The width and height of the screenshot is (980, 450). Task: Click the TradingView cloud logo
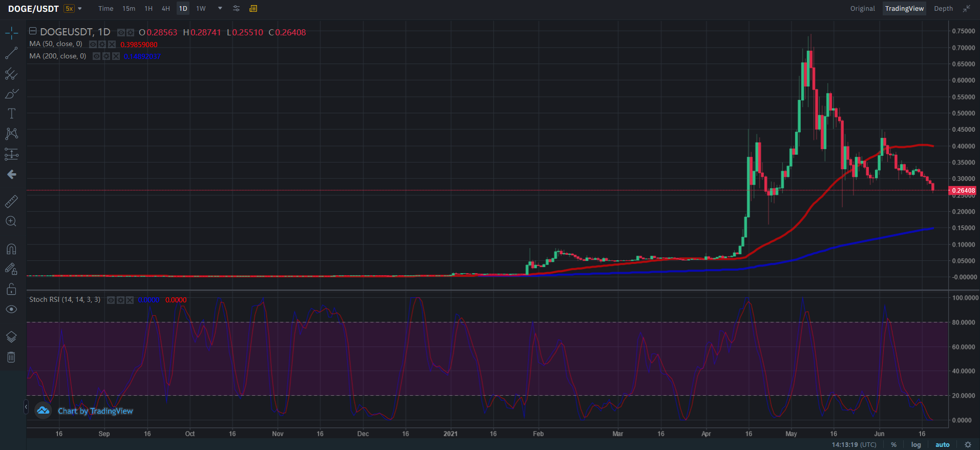pos(43,411)
